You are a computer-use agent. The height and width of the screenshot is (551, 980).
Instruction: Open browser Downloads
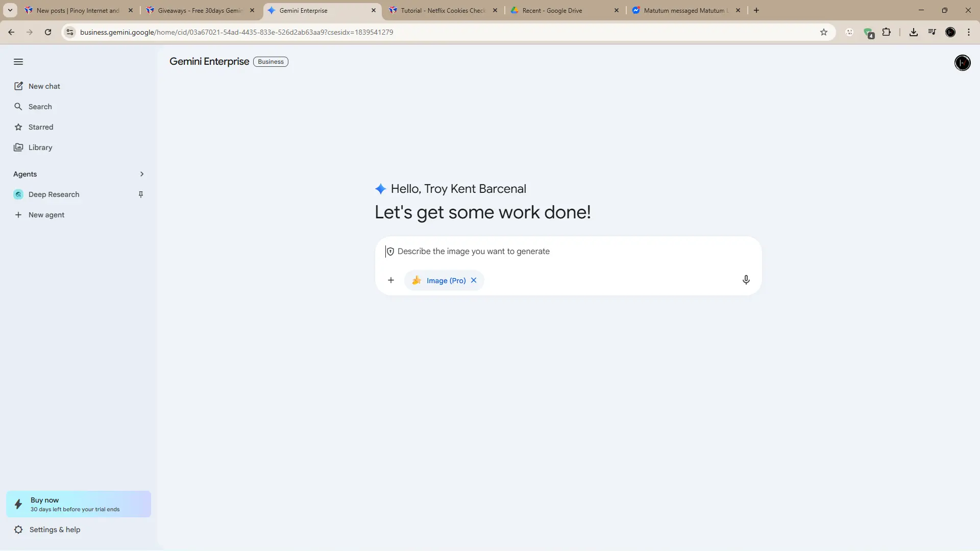(x=914, y=32)
